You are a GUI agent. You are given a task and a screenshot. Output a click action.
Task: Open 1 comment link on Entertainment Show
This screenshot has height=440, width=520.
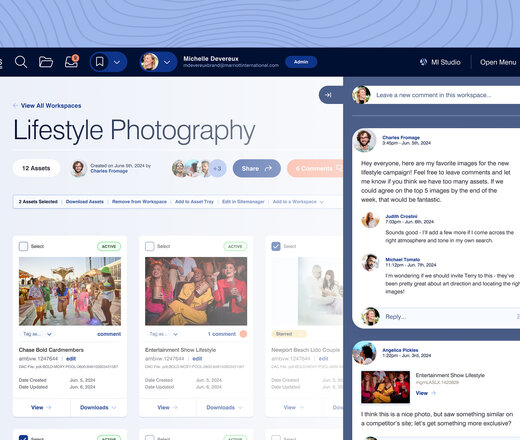tap(222, 334)
